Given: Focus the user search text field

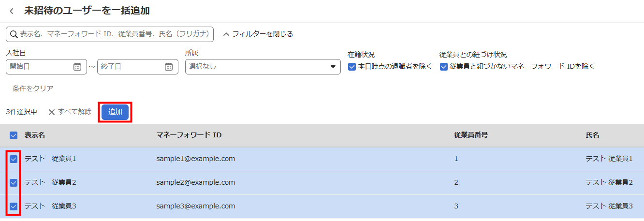Looking at the screenshot, I should coord(116,34).
